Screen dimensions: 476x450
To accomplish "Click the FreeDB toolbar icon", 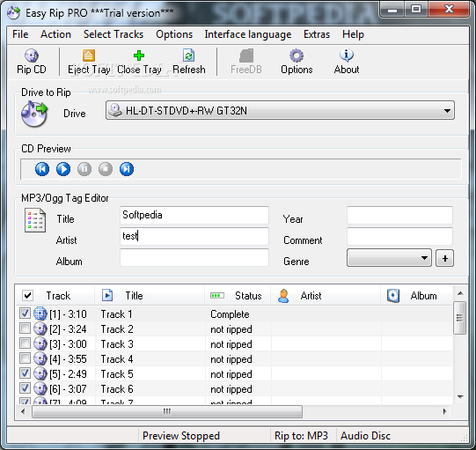I will (x=246, y=55).
